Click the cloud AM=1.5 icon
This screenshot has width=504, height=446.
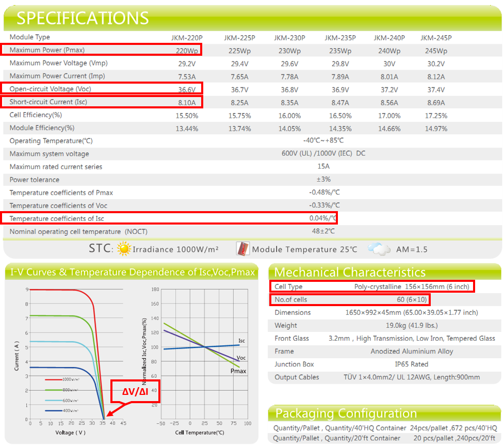coord(380,249)
